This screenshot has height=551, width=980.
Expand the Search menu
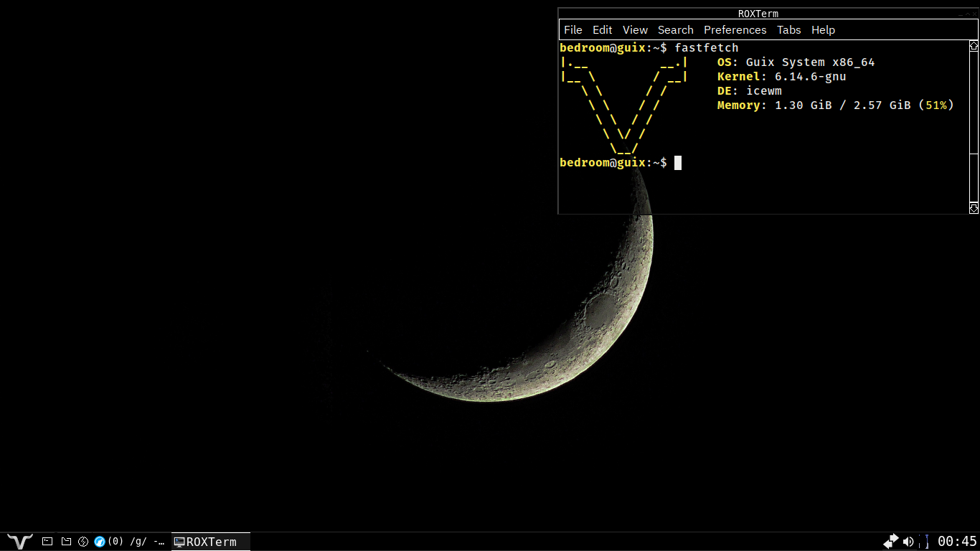(x=675, y=30)
